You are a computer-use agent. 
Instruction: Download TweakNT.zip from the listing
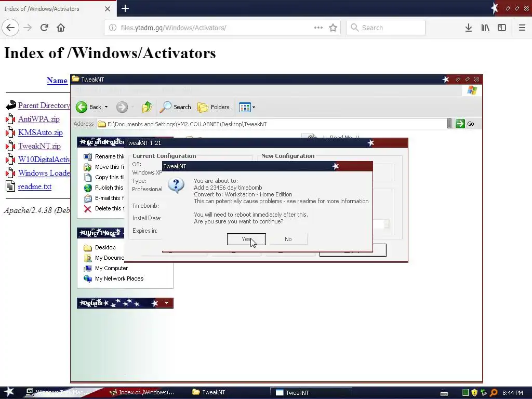point(39,146)
